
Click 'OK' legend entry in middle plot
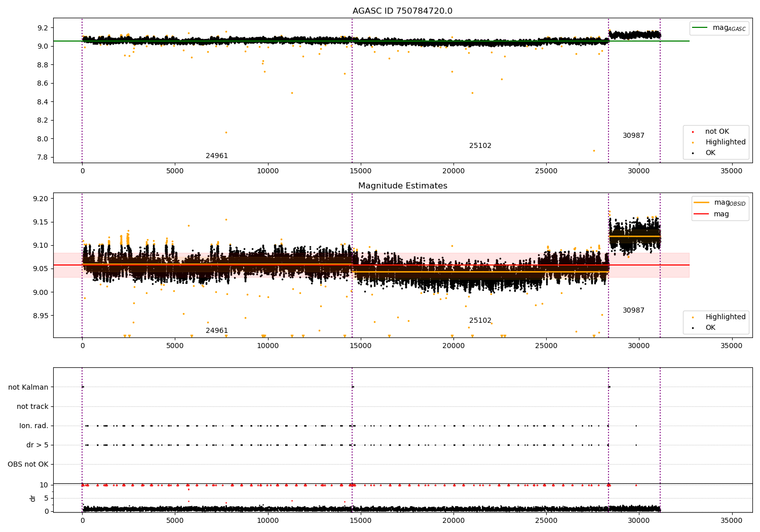pos(710,328)
